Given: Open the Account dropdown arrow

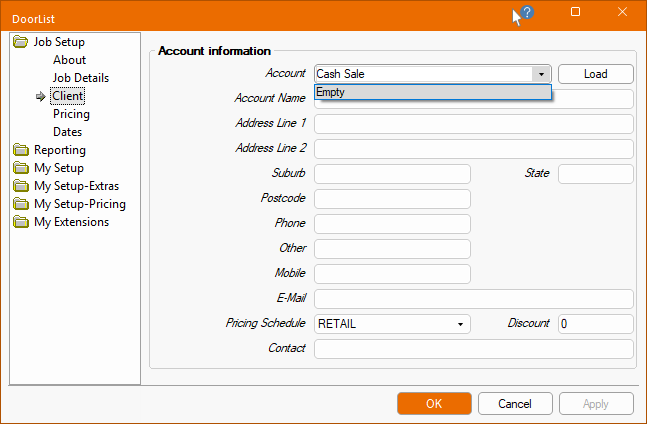Looking at the screenshot, I should pyautogui.click(x=541, y=74).
